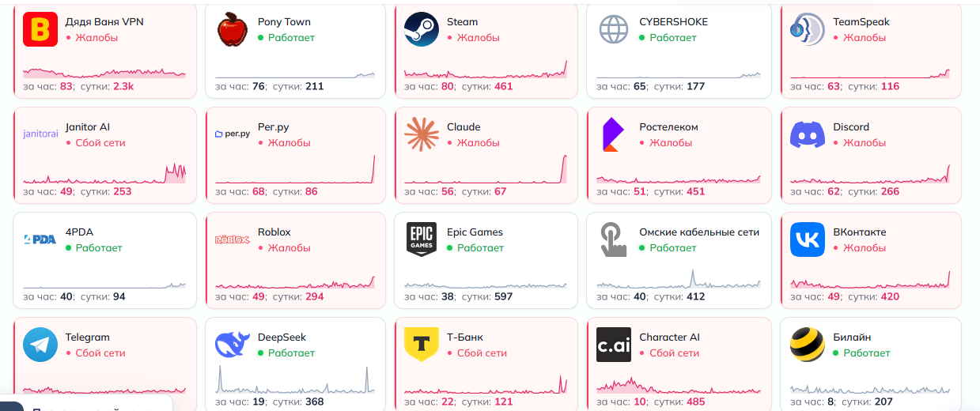Open the Ростелеком service title link

[668, 127]
